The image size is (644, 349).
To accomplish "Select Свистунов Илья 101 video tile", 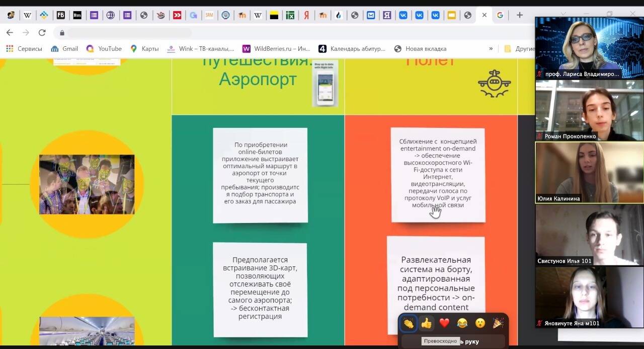I will coord(589,235).
